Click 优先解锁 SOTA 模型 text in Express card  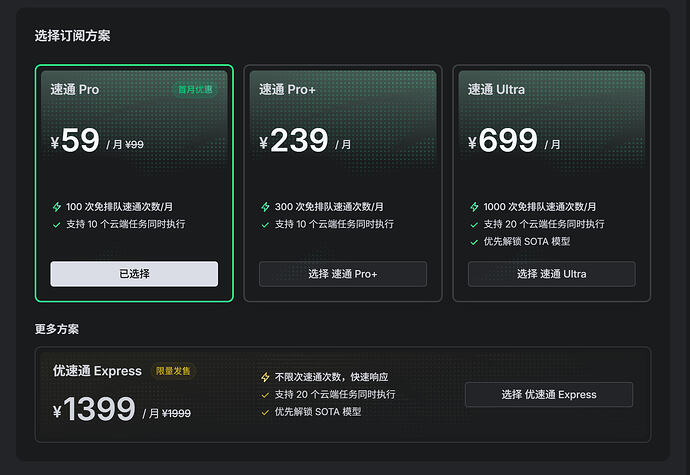[318, 412]
